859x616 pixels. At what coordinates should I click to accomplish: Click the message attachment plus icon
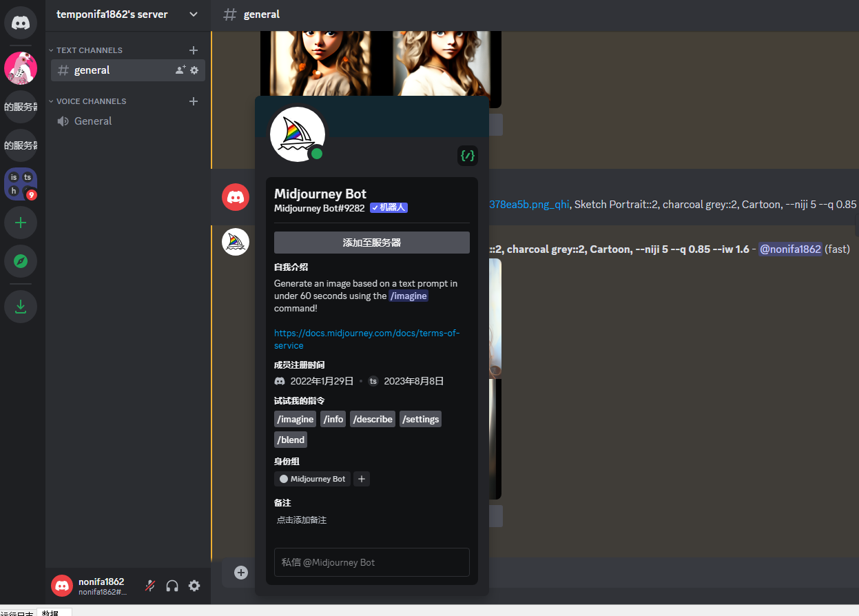pyautogui.click(x=240, y=573)
